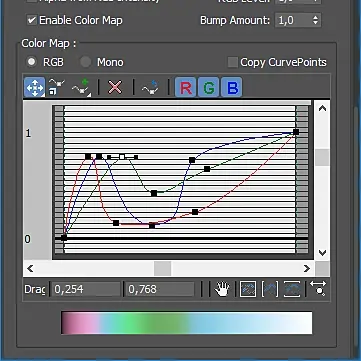Toggle the blue B channel button
This screenshot has height=361, width=361.
[232, 87]
